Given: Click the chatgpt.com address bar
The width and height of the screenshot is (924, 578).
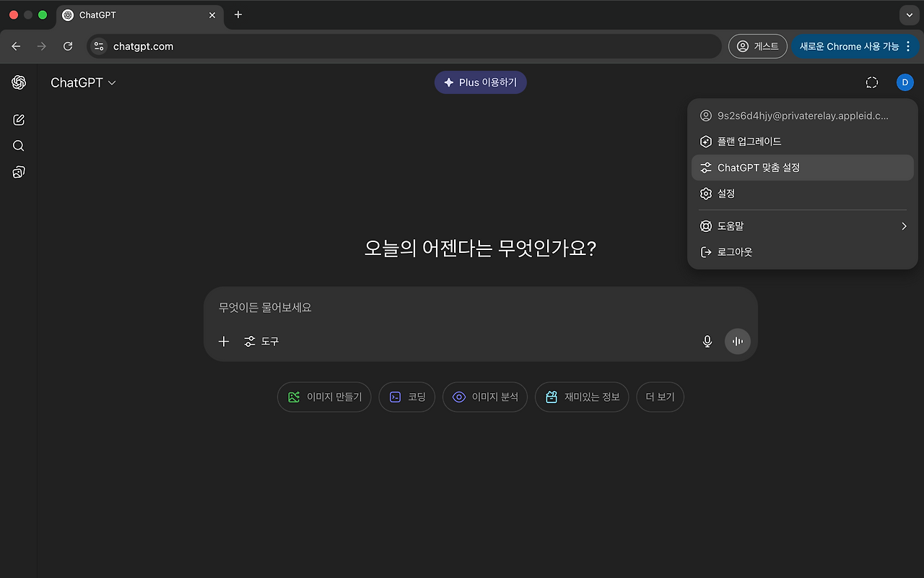Looking at the screenshot, I should click(404, 46).
